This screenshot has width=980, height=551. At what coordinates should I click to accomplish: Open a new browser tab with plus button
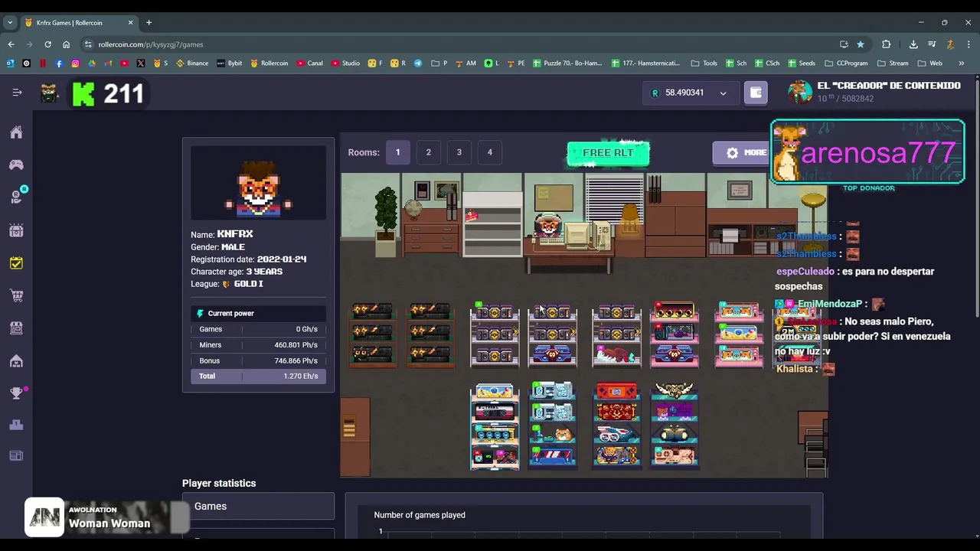149,23
